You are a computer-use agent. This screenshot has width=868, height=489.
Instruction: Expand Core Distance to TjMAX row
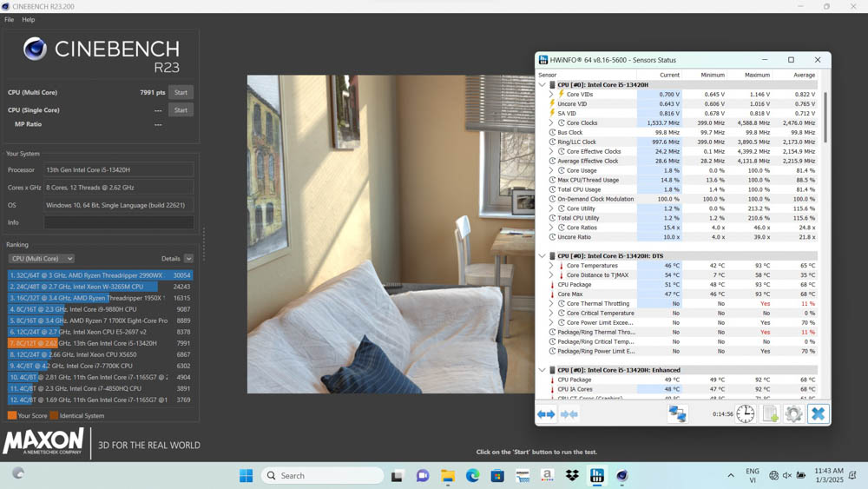click(x=551, y=275)
